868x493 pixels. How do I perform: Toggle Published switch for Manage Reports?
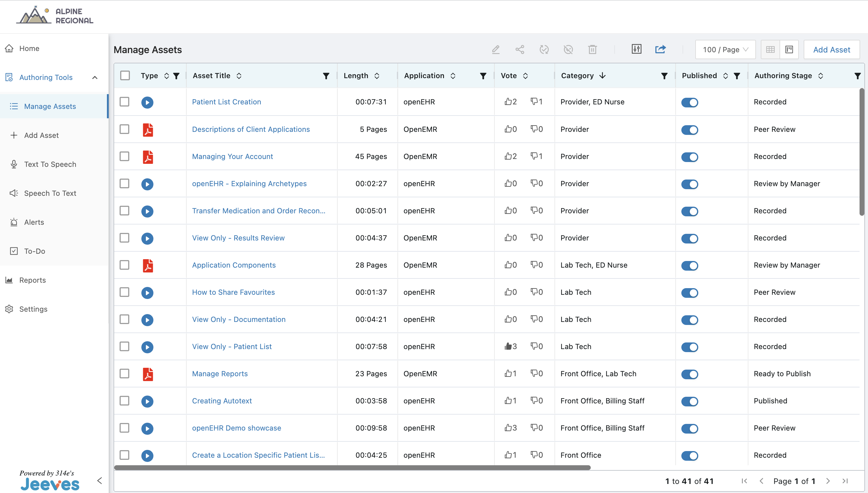pyautogui.click(x=690, y=374)
